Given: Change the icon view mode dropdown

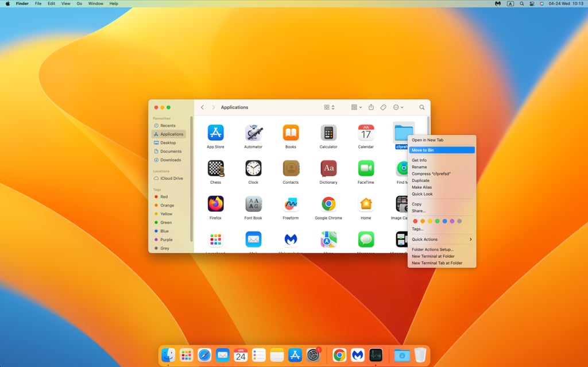Looking at the screenshot, I should (329, 107).
